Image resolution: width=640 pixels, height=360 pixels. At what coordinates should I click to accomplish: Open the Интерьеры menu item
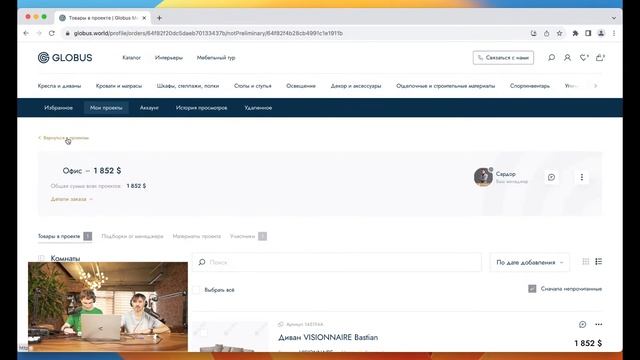click(169, 58)
